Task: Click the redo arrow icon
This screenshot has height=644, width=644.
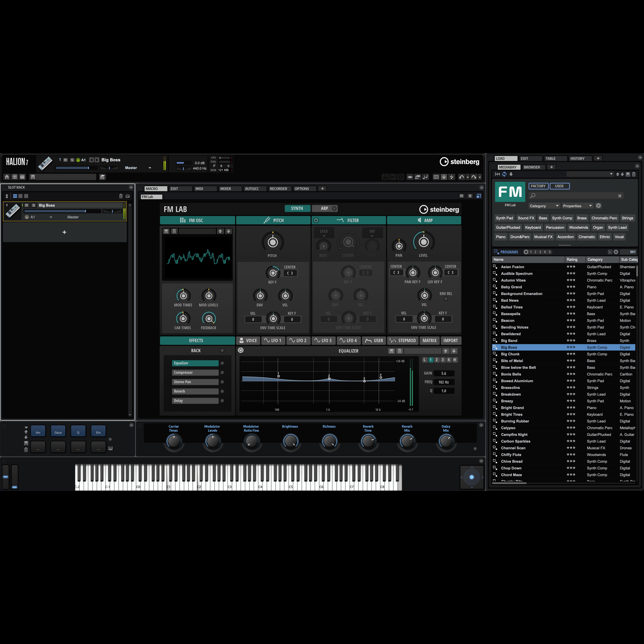Action: pyautogui.click(x=474, y=177)
